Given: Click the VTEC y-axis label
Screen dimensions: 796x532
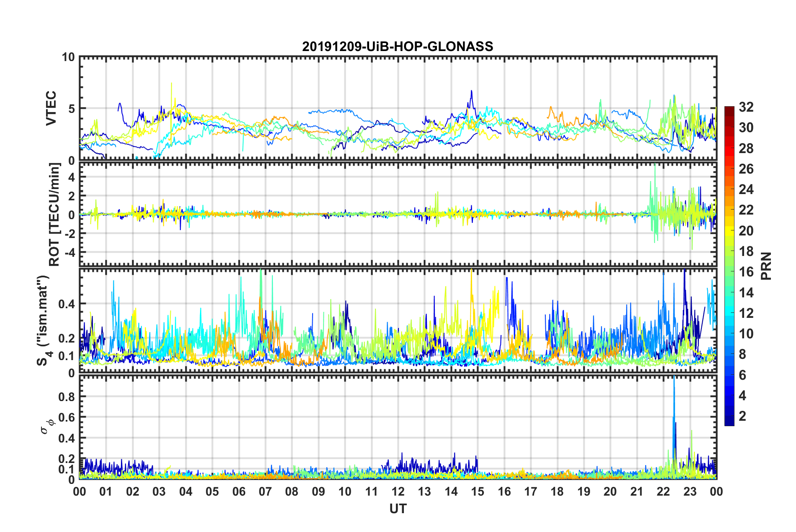Looking at the screenshot, I should click(51, 108).
